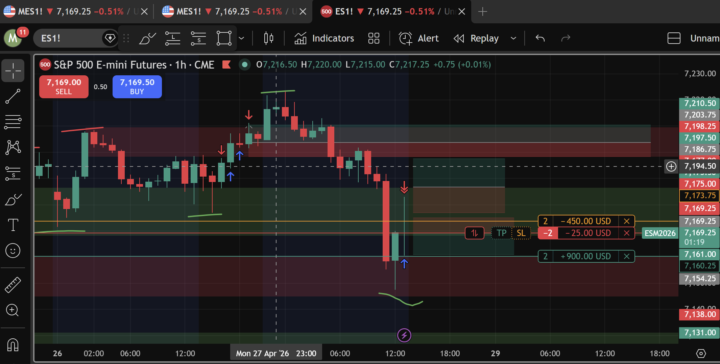Viewport: 720px width, 364px height.
Task: Cancel the +900.00 USD take profit order
Action: coord(627,256)
